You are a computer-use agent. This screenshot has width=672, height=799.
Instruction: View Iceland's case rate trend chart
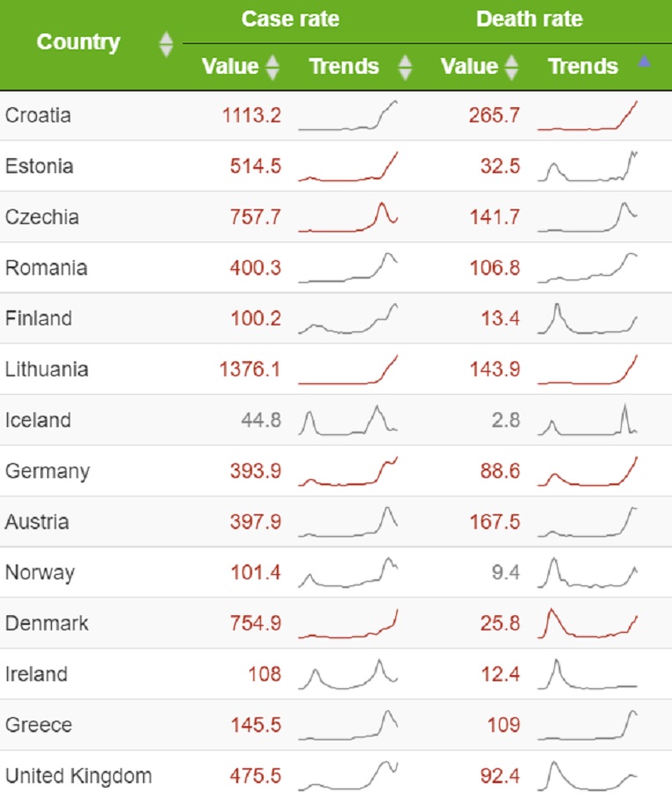click(x=348, y=420)
